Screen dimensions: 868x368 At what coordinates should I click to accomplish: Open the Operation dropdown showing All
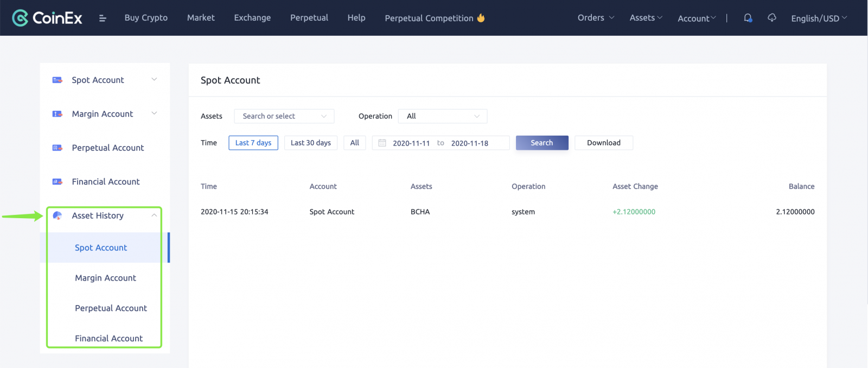(x=443, y=116)
